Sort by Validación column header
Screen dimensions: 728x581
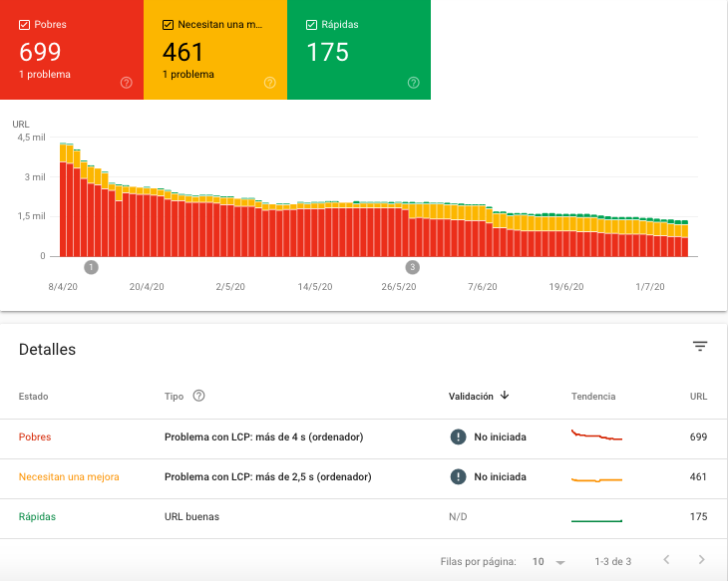(471, 397)
